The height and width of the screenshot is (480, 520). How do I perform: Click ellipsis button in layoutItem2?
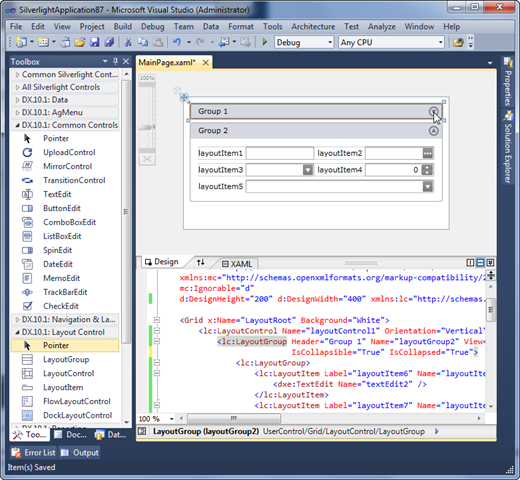pos(428,153)
